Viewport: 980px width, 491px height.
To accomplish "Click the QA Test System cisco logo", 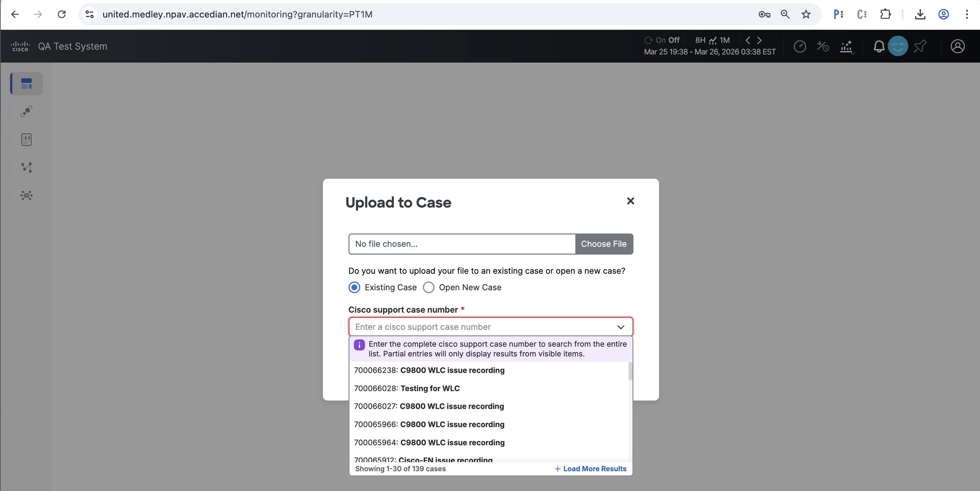I will 20,46.
